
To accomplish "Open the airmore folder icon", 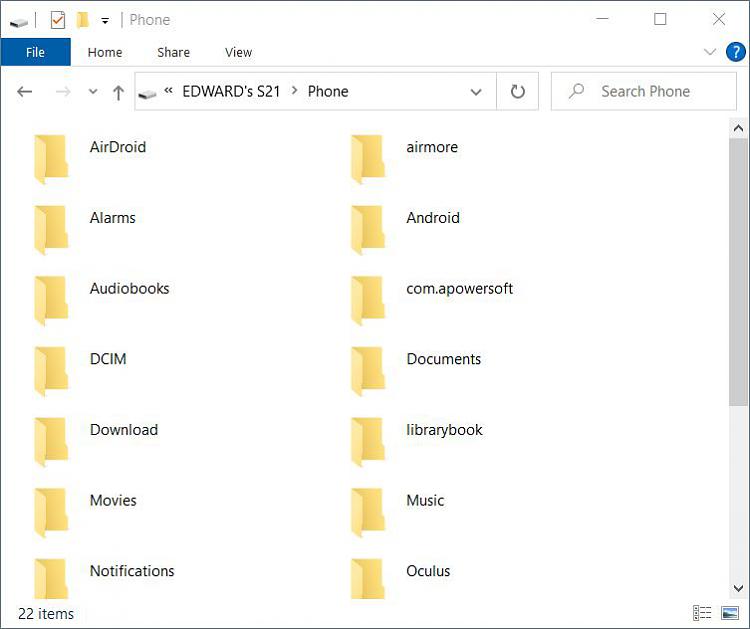I will tap(368, 159).
